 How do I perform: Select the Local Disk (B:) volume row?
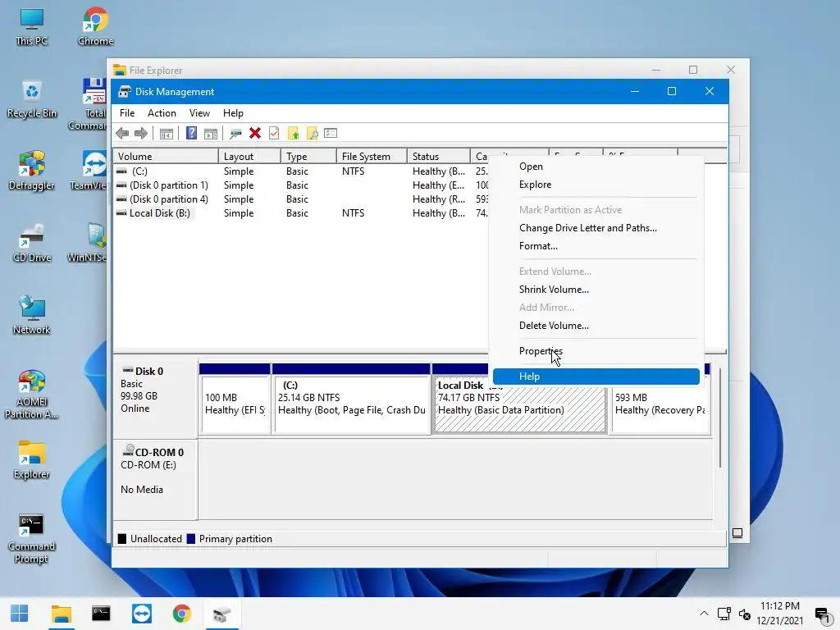click(x=301, y=212)
